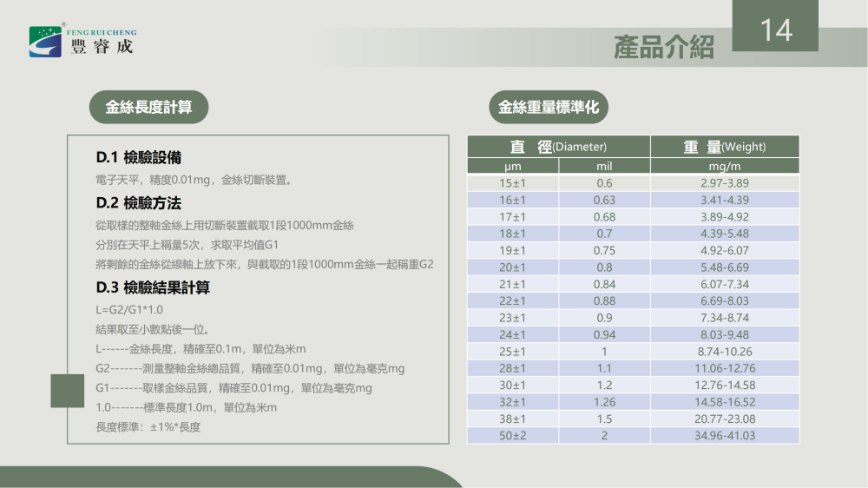This screenshot has width=868, height=488.
Task: Click the 8.03-9.48 weight cell
Action: 725,334
